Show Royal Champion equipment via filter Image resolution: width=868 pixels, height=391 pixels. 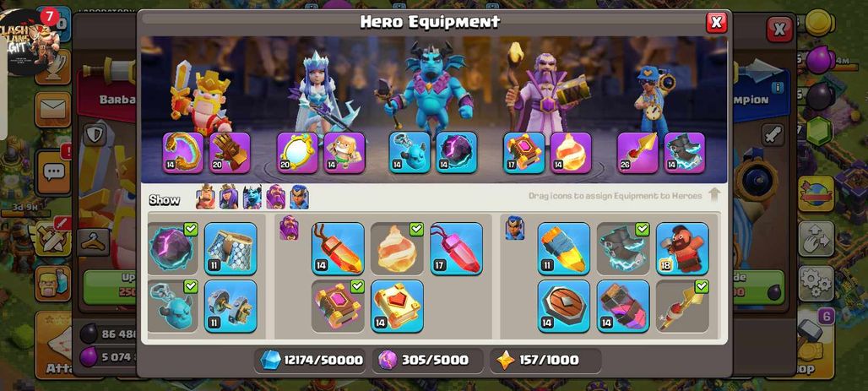coord(299,197)
